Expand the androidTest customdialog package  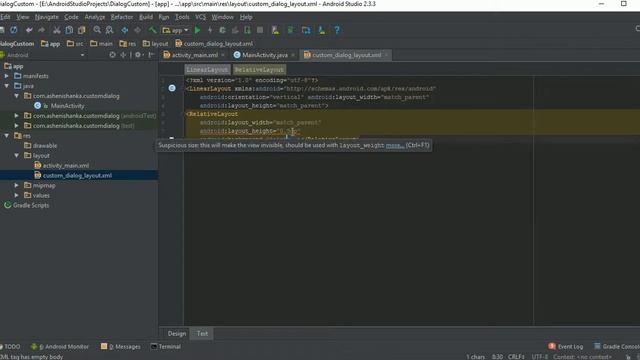pyautogui.click(x=17, y=116)
